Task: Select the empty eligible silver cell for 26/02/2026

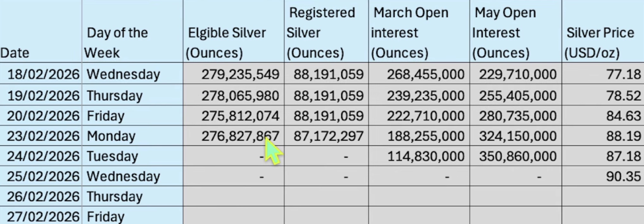Action: point(233,196)
